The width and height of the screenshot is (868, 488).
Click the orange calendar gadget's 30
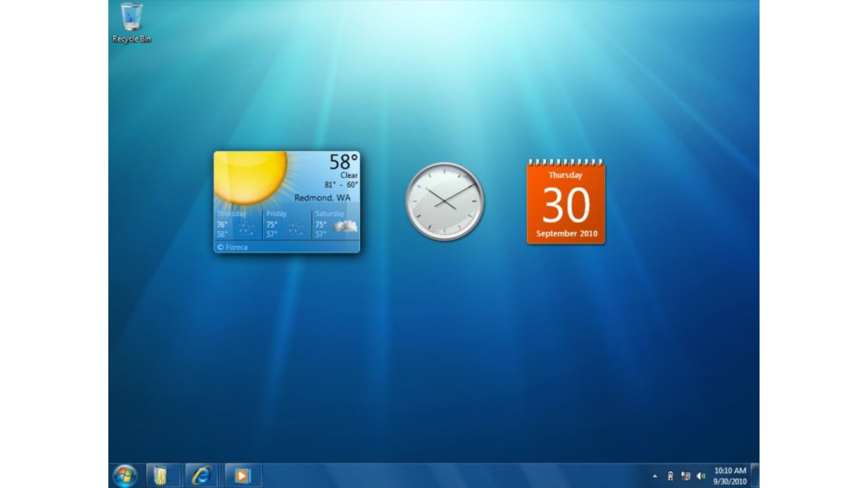(x=566, y=206)
